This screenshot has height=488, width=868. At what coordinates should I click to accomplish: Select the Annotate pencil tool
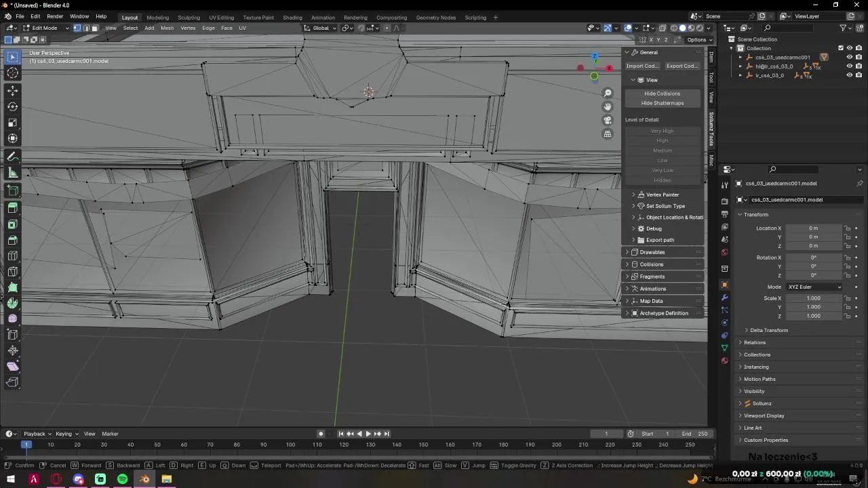(x=12, y=157)
